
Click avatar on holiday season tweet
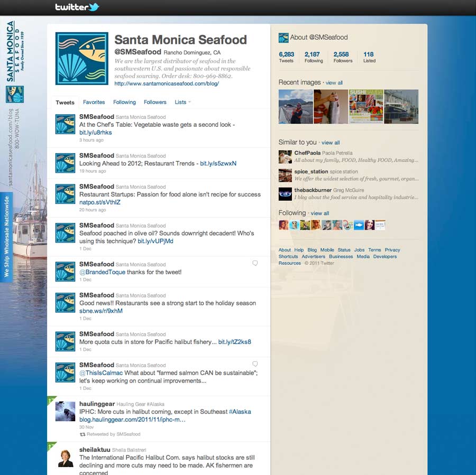click(x=65, y=302)
